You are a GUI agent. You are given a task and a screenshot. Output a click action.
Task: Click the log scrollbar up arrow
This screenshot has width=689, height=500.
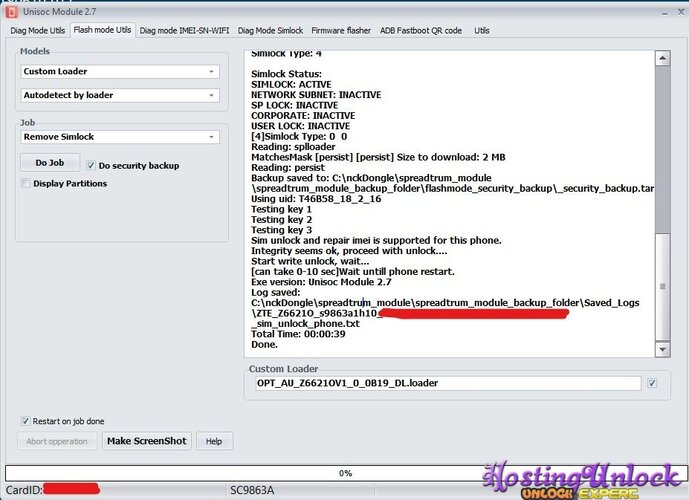663,58
